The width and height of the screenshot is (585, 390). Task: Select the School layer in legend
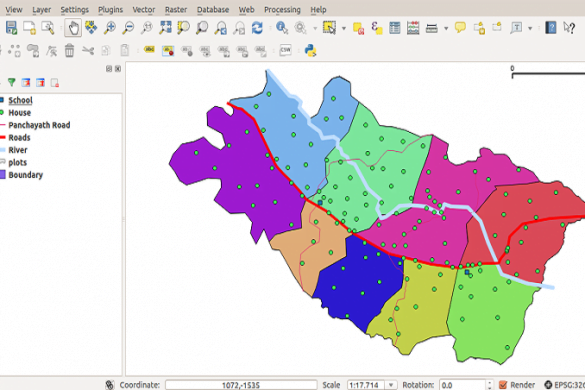21,100
